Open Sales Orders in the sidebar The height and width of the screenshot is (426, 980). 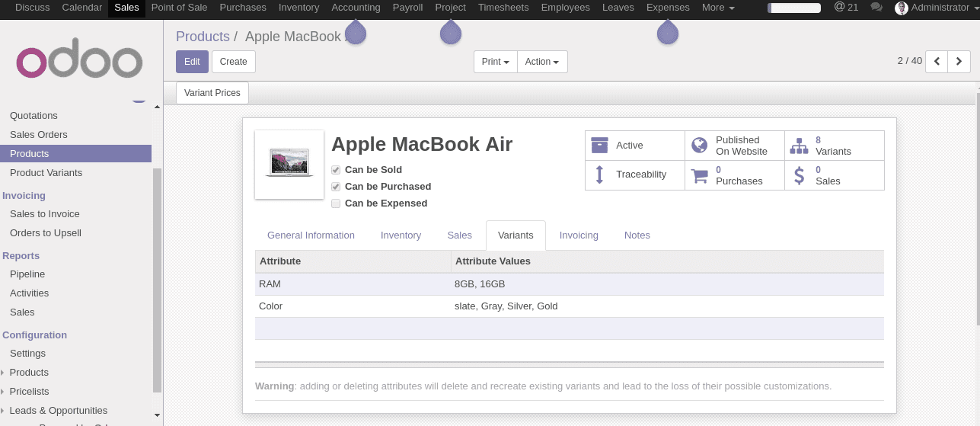[x=39, y=135]
